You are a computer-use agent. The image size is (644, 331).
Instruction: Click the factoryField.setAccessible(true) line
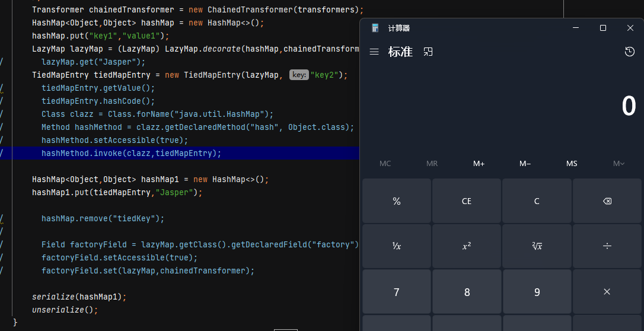point(120,258)
